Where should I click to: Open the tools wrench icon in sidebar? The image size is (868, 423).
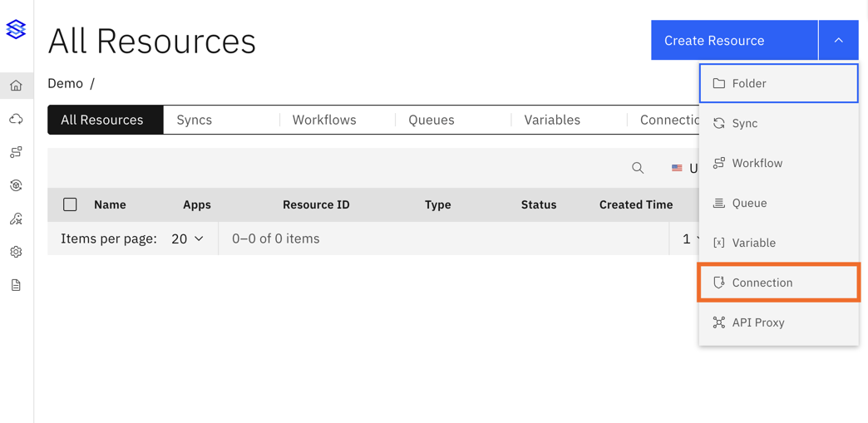tap(16, 219)
